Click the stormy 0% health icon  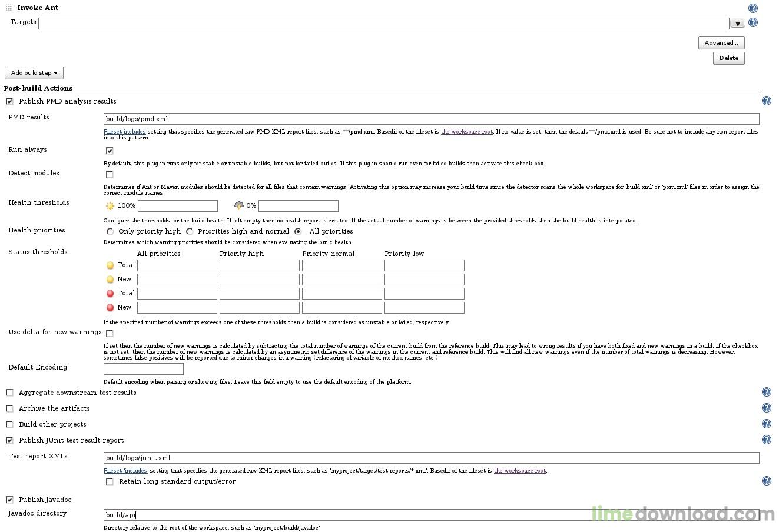click(238, 206)
